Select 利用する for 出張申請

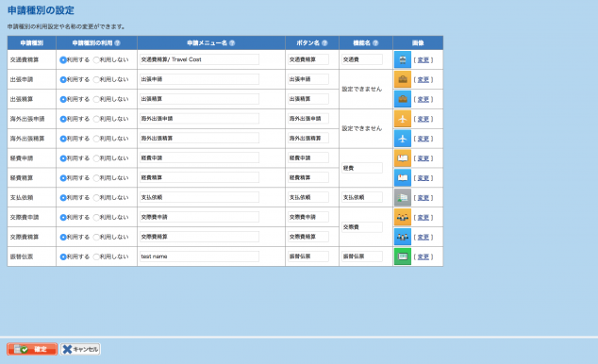[x=63, y=79]
